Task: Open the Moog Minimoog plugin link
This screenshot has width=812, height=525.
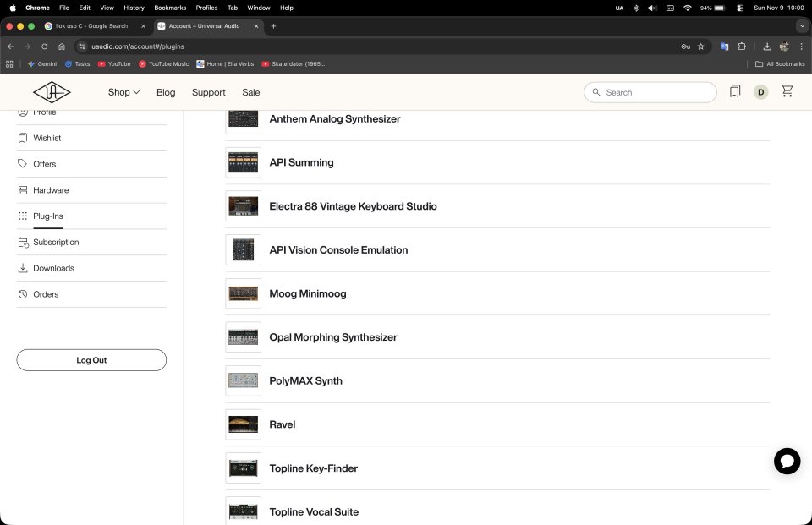Action: tap(307, 293)
